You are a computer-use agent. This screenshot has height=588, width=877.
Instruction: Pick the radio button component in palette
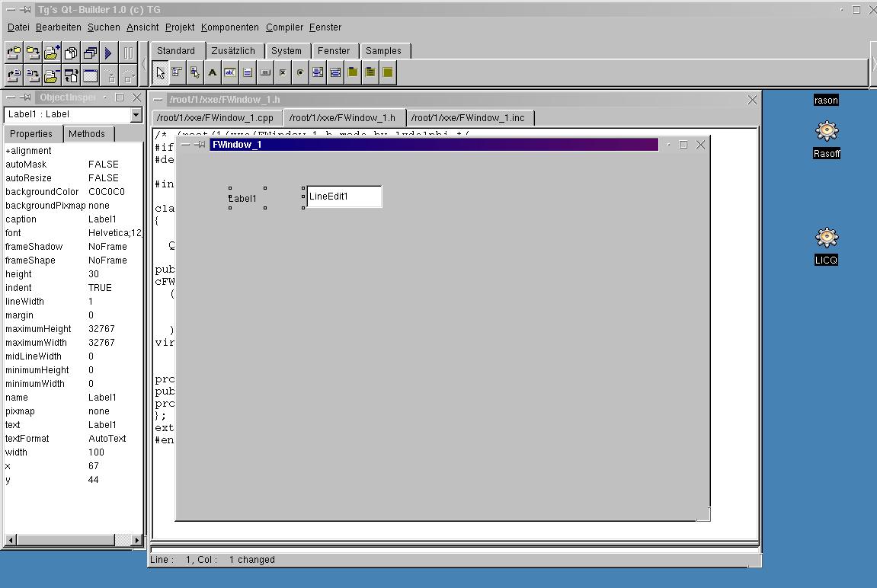(x=300, y=73)
